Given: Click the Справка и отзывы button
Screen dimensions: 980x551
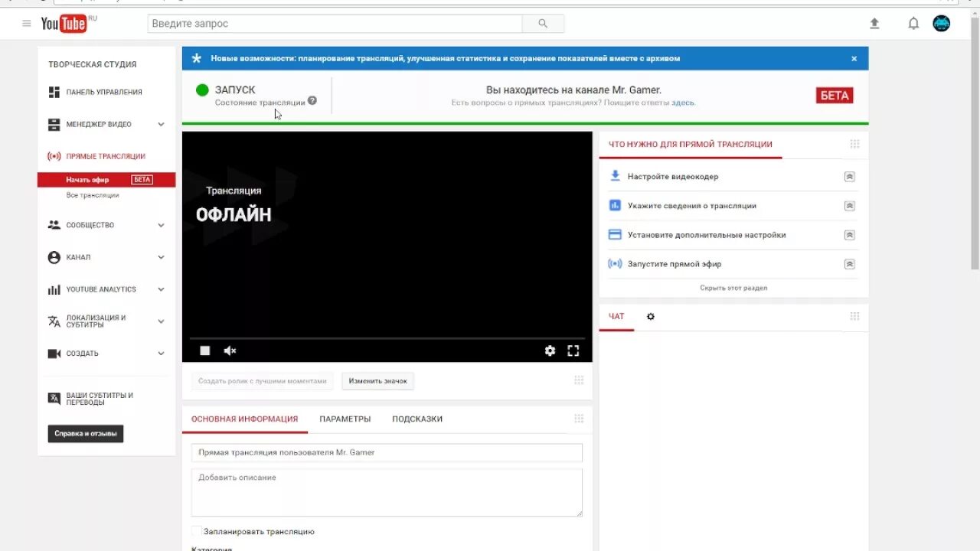Looking at the screenshot, I should pos(86,434).
